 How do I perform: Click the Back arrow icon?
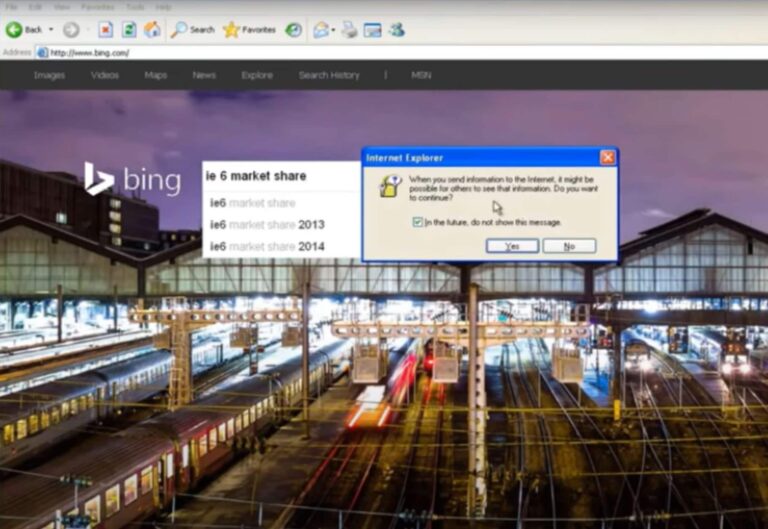pos(14,30)
